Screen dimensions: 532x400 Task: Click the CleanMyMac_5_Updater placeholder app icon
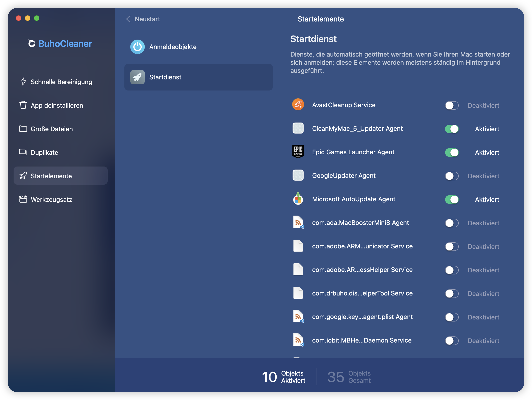[298, 128]
